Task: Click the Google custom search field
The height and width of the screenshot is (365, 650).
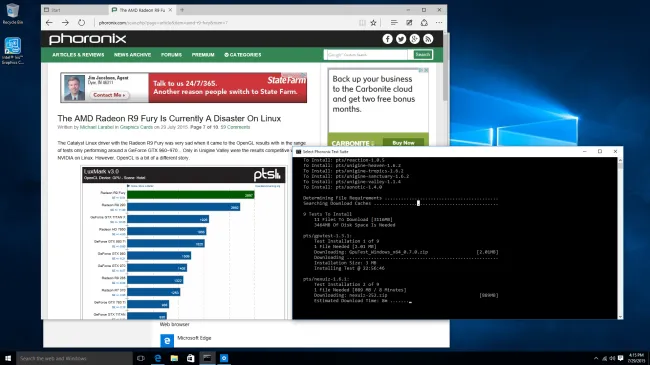Action: (x=366, y=55)
